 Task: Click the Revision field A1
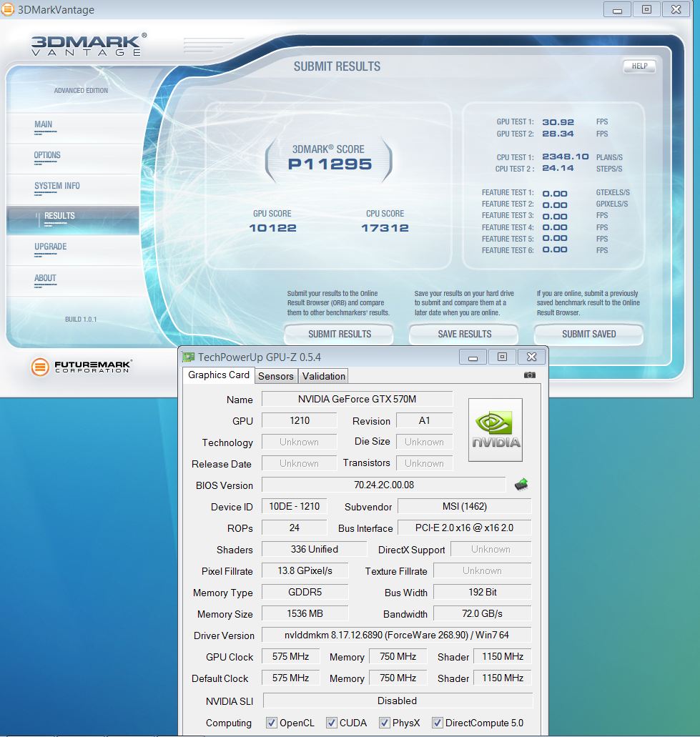[x=425, y=420]
